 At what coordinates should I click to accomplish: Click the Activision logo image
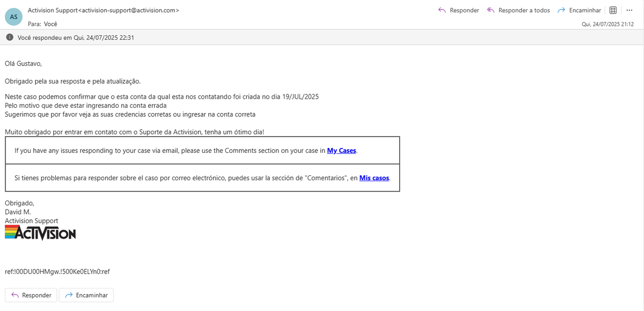coord(40,232)
